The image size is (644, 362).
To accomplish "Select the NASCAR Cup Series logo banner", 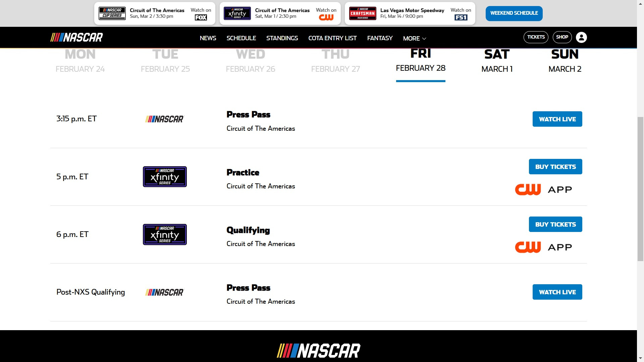I will point(112,13).
